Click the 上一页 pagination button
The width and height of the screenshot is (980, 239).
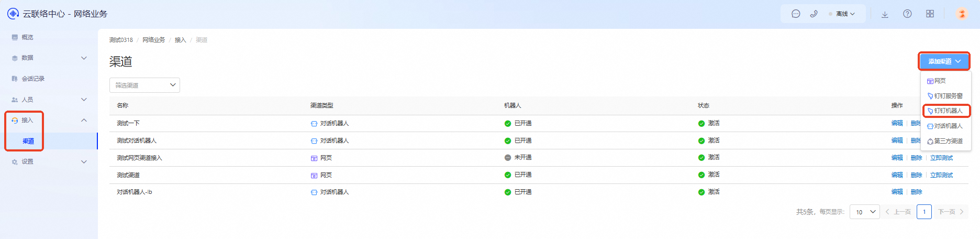click(x=898, y=212)
